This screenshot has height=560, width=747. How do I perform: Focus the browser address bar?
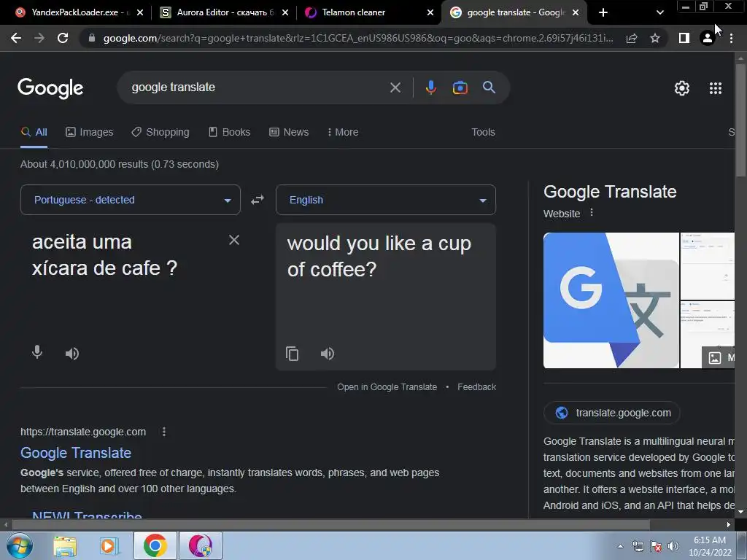point(357,38)
